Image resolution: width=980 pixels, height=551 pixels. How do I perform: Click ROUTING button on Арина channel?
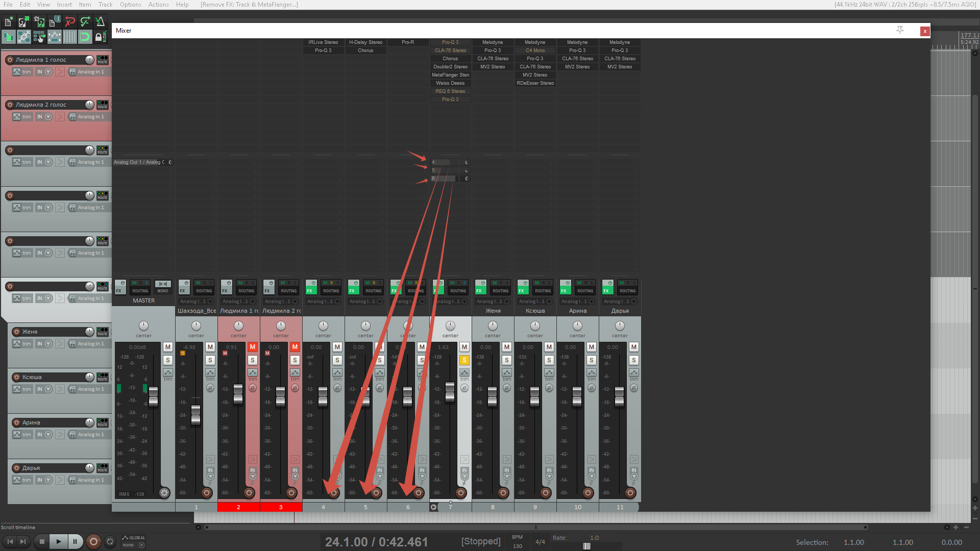coord(585,291)
